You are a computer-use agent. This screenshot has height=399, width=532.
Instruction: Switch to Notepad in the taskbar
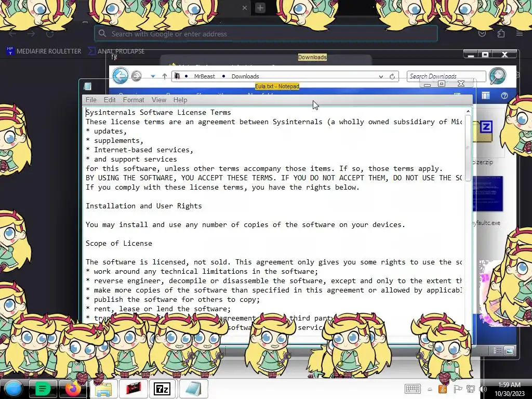pos(193,389)
